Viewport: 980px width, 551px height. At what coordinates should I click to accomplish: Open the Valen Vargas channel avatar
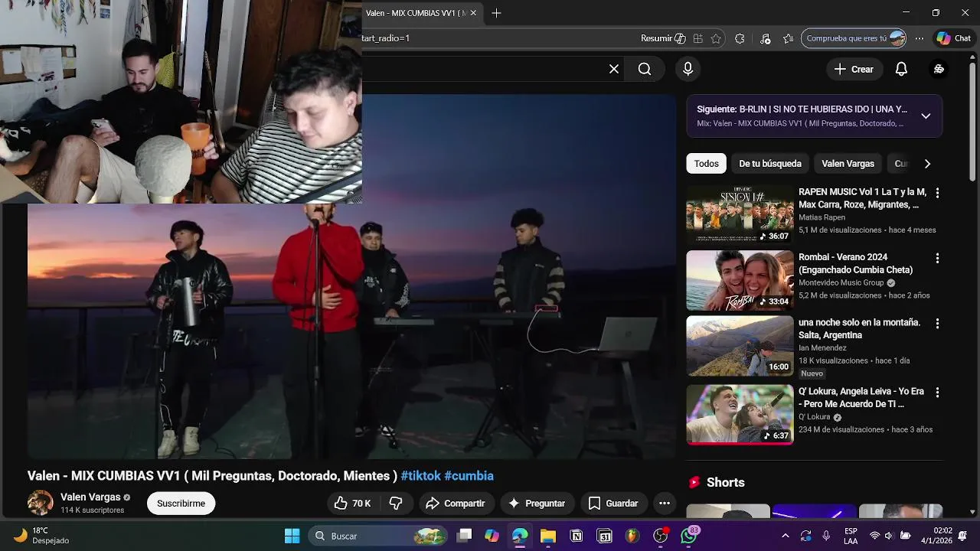click(x=40, y=503)
